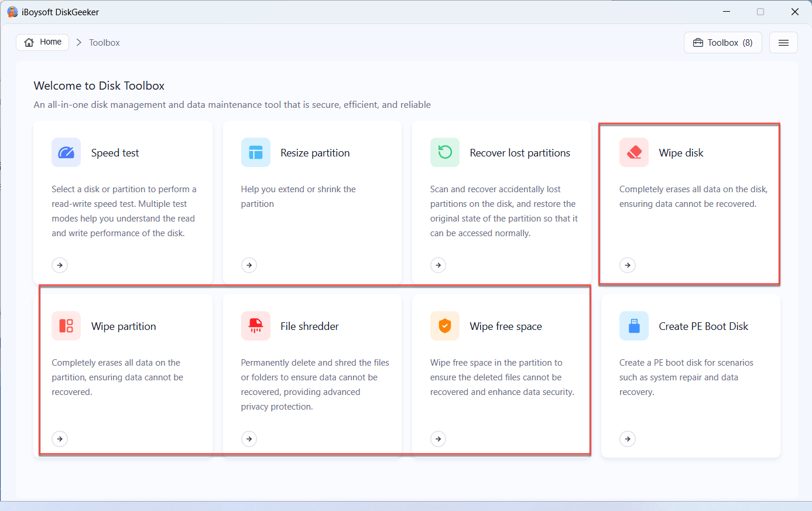This screenshot has width=812, height=511.
Task: Open Wipe free space via its arrow
Action: 438,438
